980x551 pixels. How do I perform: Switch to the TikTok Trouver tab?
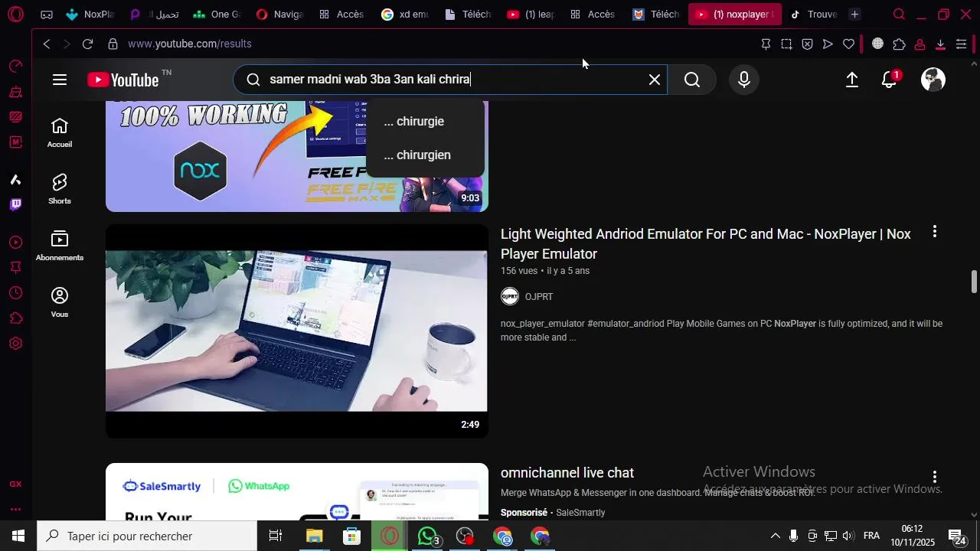[x=812, y=15]
